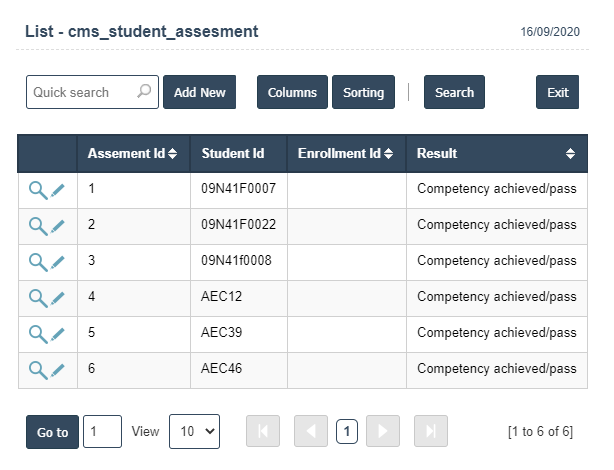Screen dimensions: 614x470
Task: Click the Sorting button
Action: [363, 93]
